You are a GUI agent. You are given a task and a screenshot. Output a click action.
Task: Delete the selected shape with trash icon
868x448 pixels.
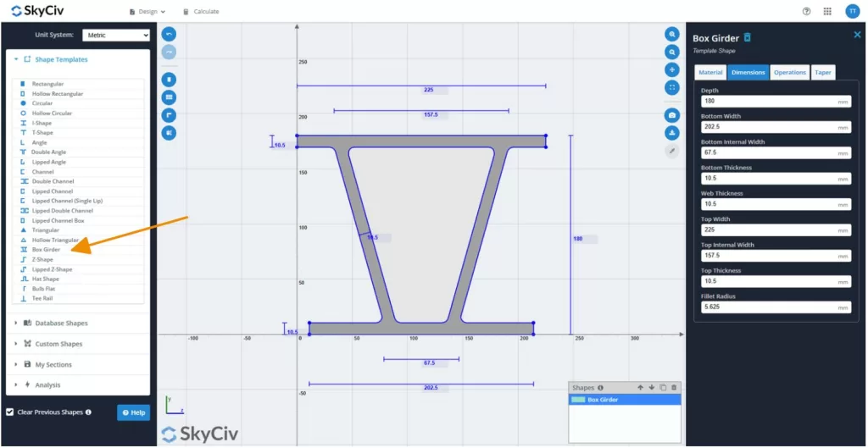tap(674, 388)
